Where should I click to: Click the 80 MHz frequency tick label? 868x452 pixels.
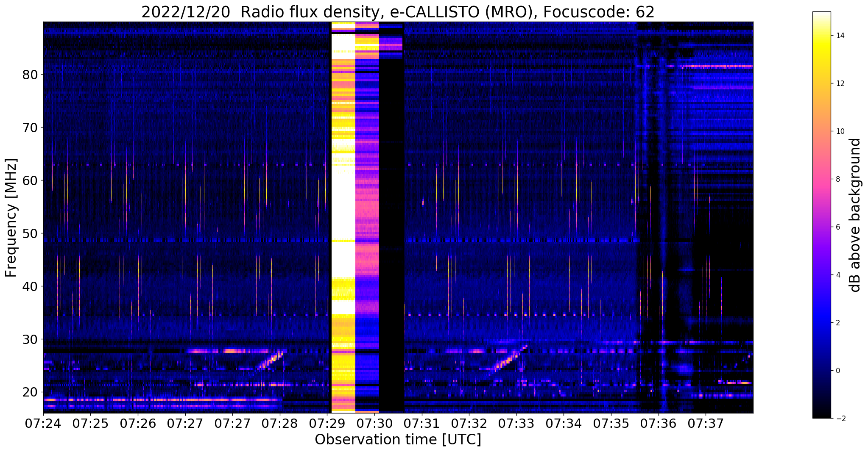[30, 74]
